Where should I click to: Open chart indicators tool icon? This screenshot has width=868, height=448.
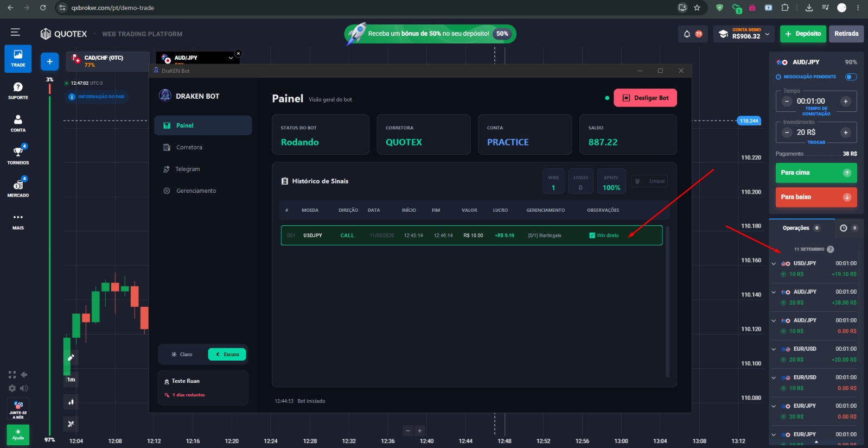[71, 424]
